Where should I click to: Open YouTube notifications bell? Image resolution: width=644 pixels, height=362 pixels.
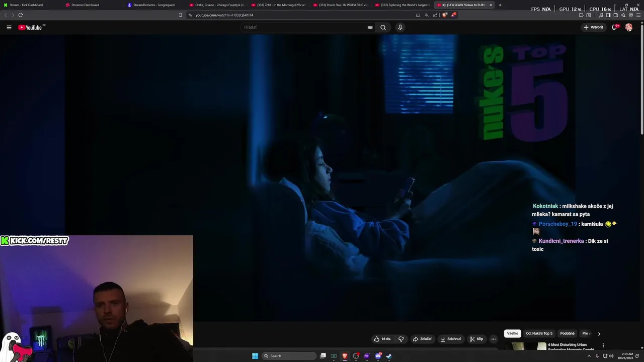coord(614,27)
